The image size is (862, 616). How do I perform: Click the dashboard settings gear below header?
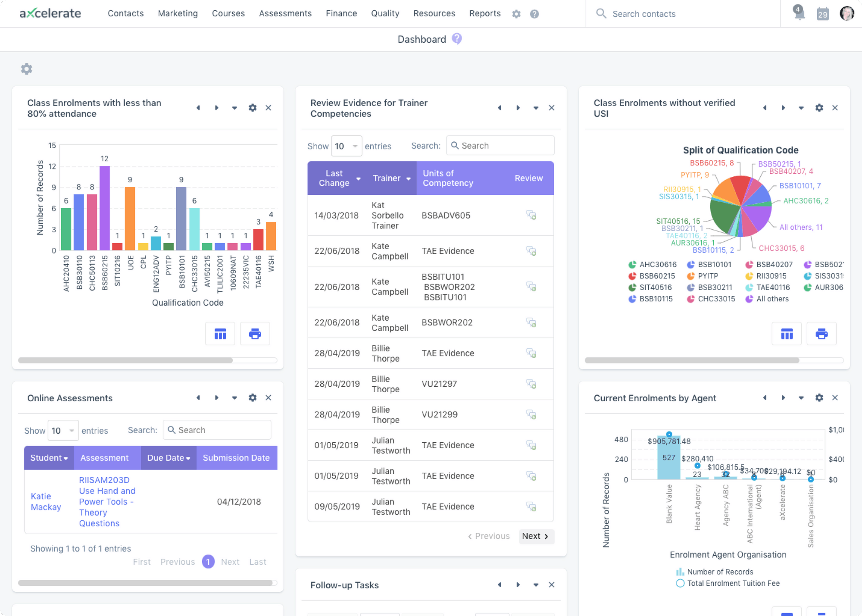click(27, 69)
